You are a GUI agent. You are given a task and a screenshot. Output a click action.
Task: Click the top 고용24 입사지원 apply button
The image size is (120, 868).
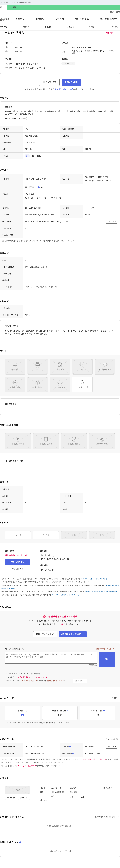coord(71,82)
